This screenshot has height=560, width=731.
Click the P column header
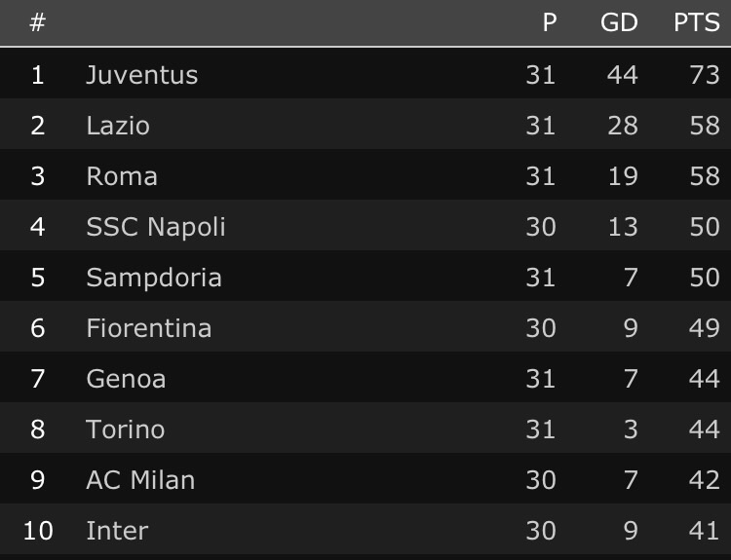(x=550, y=22)
